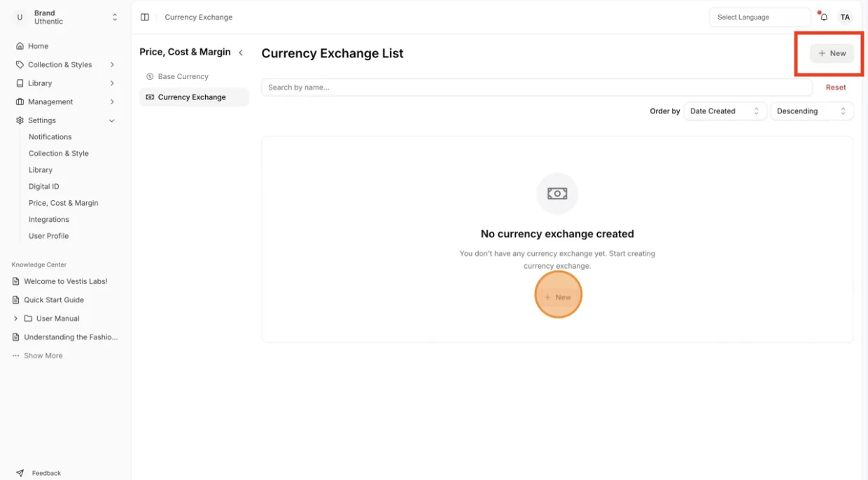This screenshot has height=480, width=868.
Task: Select the Currency Exchange tab
Action: coord(194,97)
